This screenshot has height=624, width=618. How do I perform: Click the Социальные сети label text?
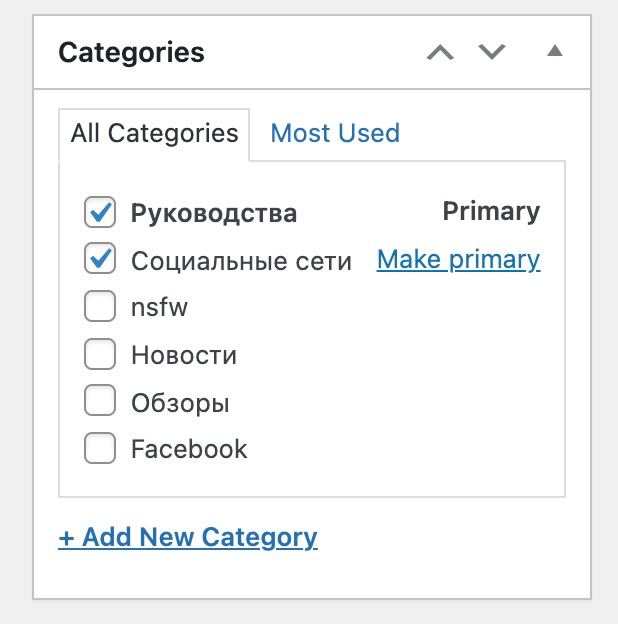(241, 261)
